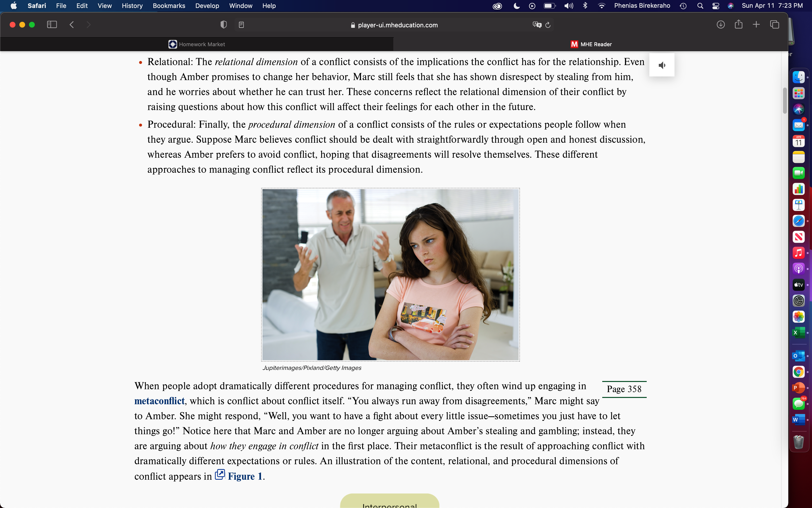Screen dimensions: 812x508
Task: Open the View menu
Action: click(105, 6)
